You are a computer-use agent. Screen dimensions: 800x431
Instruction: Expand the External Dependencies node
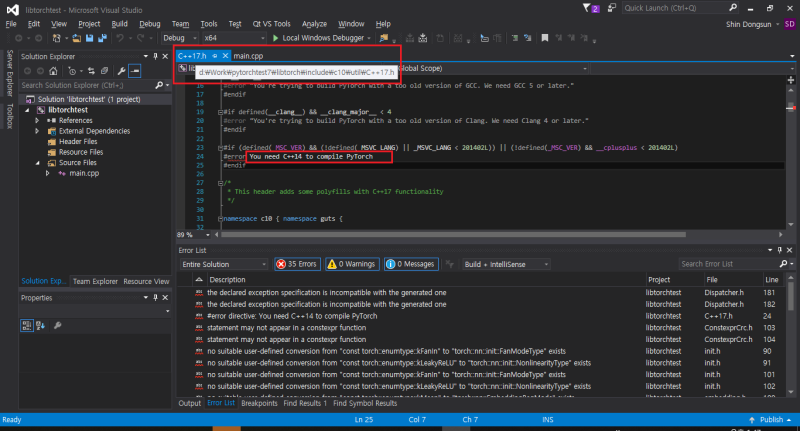[37, 131]
